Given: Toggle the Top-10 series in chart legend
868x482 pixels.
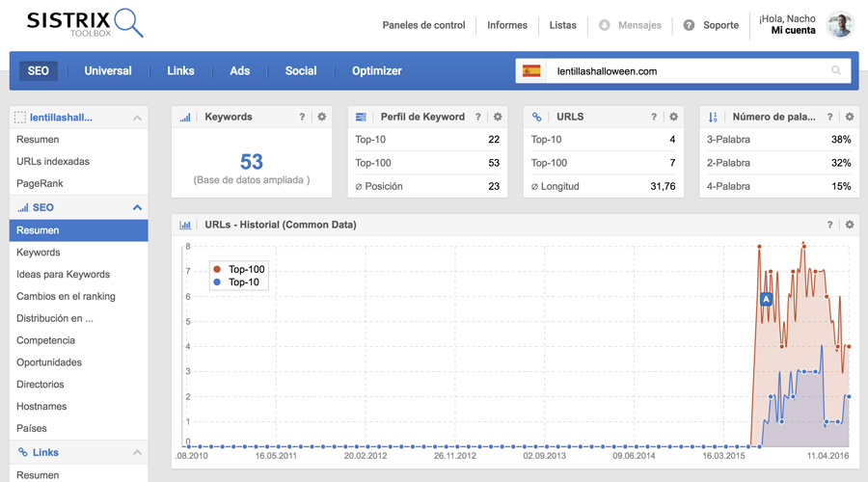Looking at the screenshot, I should point(236,281).
